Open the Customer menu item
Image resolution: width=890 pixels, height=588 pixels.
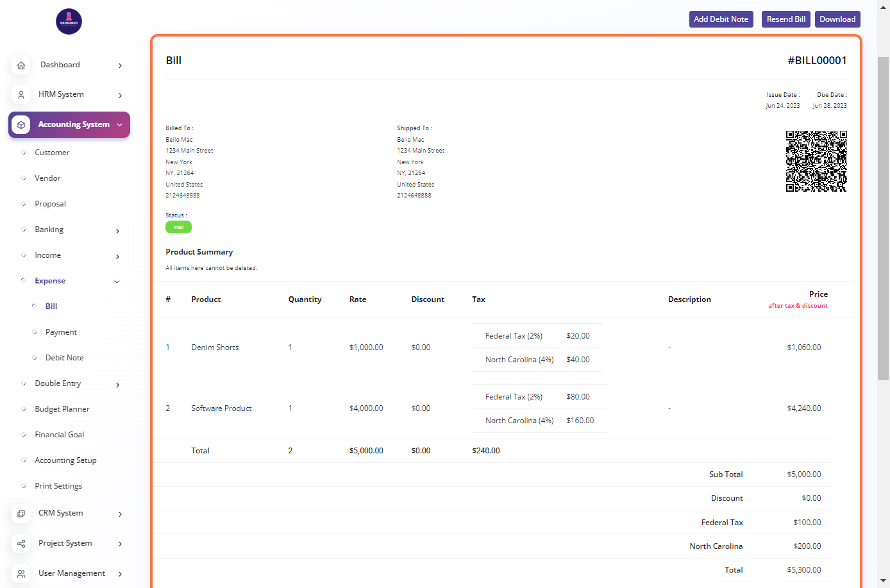52,153
